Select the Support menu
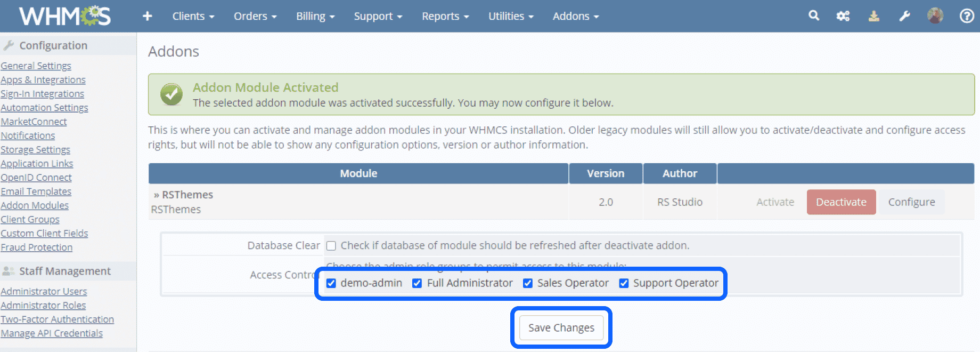The image size is (980, 352). (377, 16)
